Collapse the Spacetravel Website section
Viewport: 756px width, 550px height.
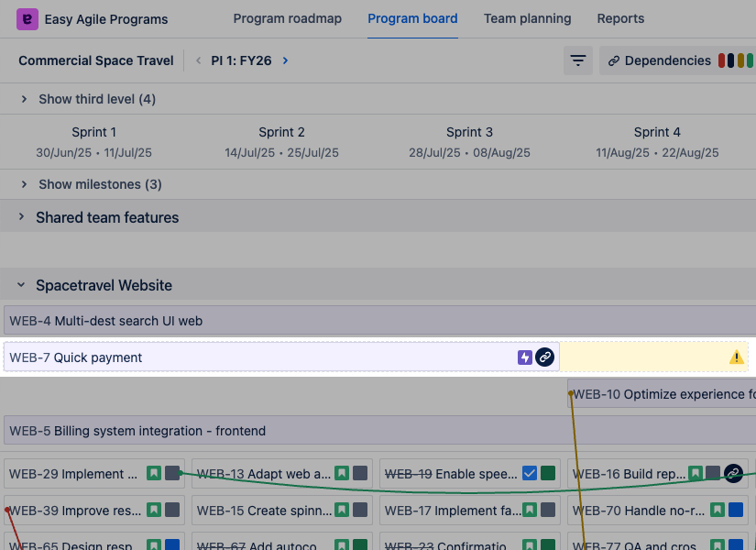tap(22, 286)
